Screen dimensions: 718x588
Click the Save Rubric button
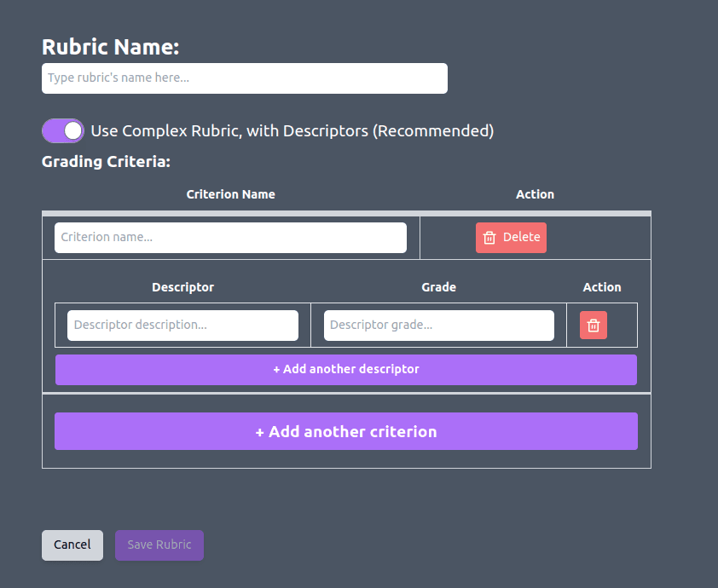(x=159, y=545)
